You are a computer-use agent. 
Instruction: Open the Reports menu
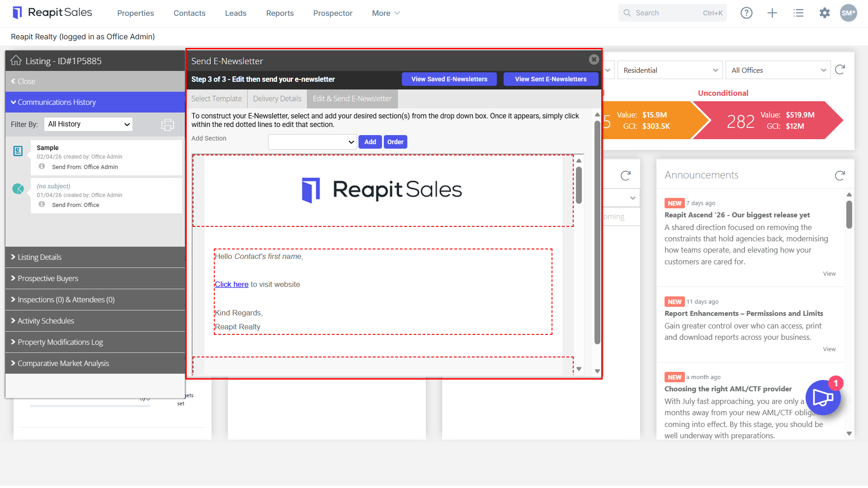280,13
